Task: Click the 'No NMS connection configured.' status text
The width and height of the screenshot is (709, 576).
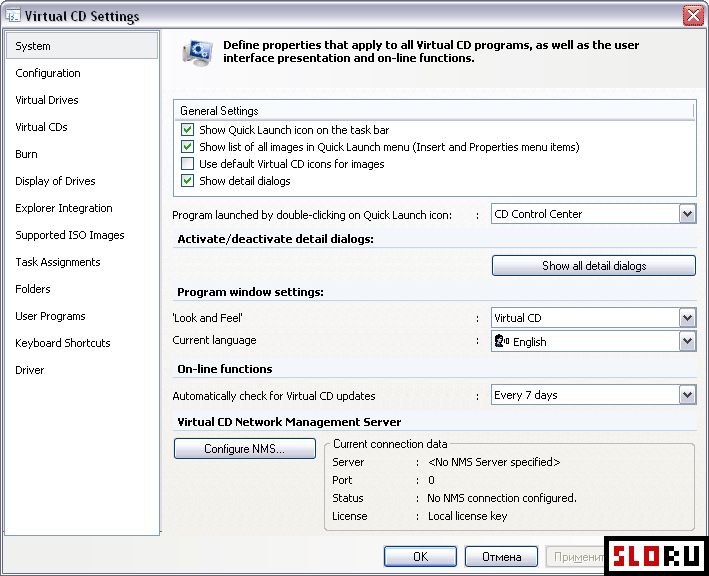Action: pos(502,498)
